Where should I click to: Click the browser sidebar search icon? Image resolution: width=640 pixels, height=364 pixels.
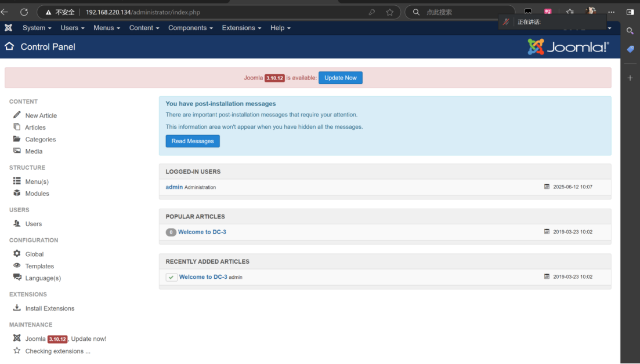(630, 31)
